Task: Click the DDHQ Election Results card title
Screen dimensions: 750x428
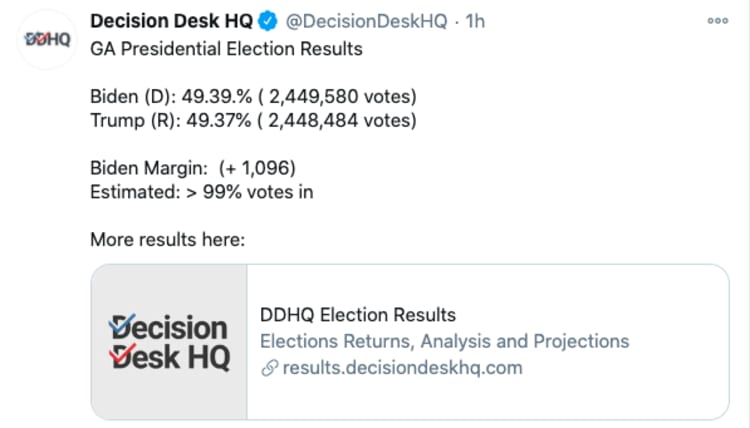Action: click(x=357, y=315)
